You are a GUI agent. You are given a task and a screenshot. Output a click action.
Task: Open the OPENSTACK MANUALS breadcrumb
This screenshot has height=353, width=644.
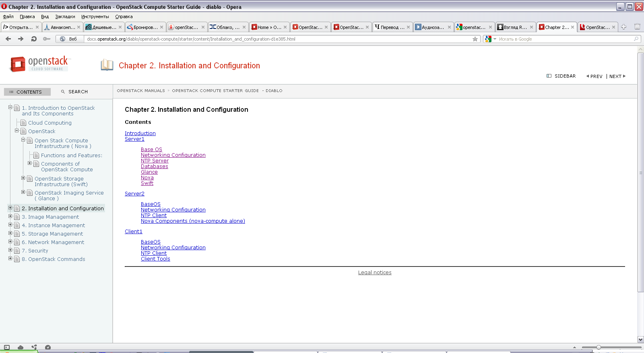point(141,90)
